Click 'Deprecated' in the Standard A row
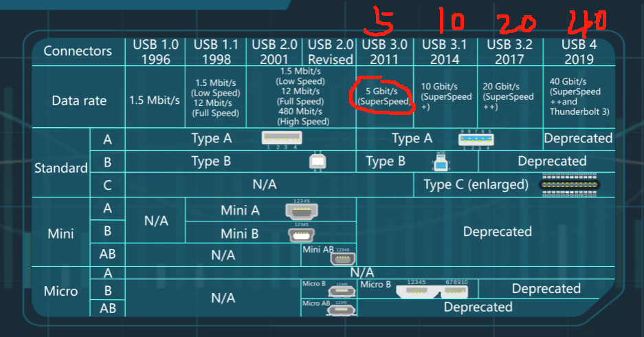Screen dimensions: 644x337 578,138
